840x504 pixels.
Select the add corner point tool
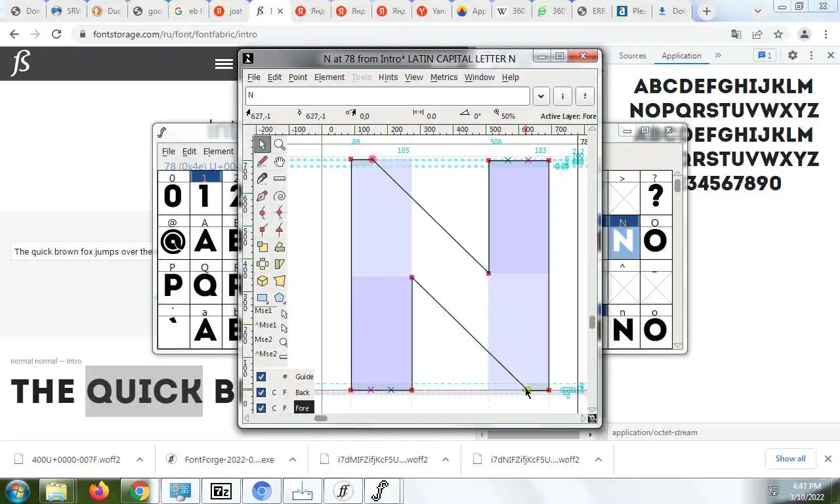262,230
